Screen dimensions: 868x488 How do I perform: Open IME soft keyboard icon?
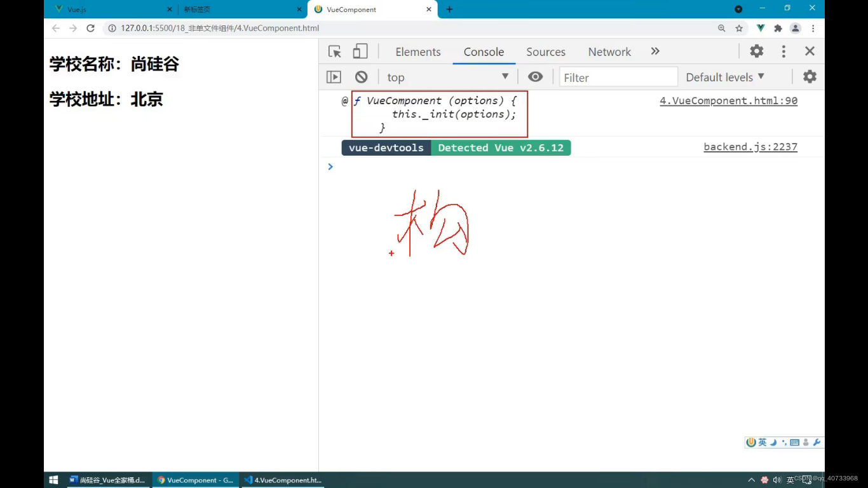pyautogui.click(x=795, y=442)
